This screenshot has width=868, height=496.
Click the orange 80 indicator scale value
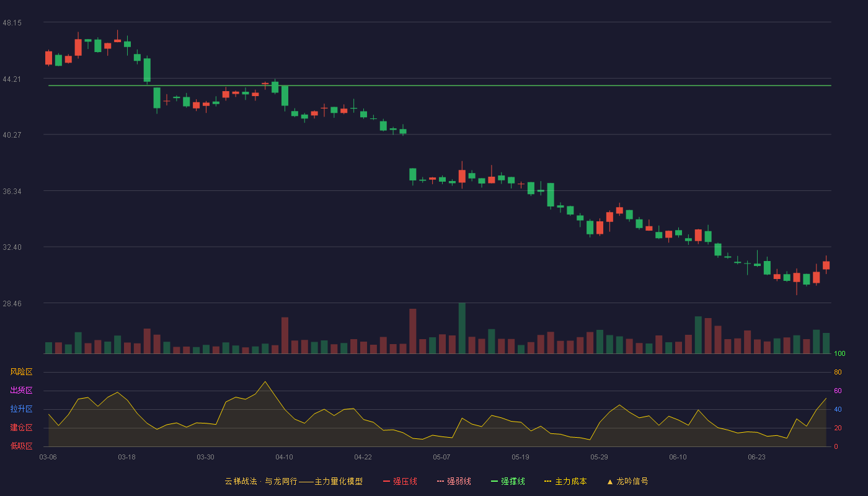click(838, 372)
